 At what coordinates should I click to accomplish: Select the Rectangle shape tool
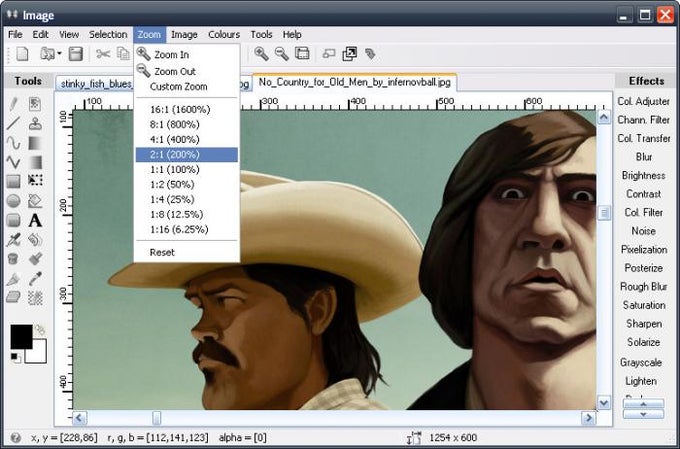(13, 181)
